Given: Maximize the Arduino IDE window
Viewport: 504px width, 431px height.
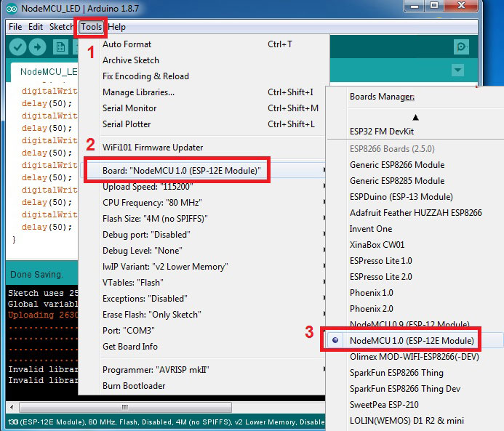Looking at the screenshot, I should tap(452, 7).
